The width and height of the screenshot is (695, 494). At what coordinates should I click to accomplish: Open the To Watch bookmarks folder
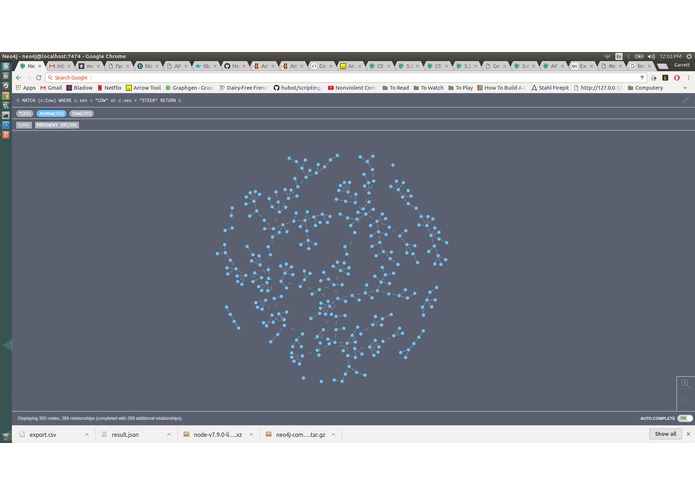coord(428,88)
